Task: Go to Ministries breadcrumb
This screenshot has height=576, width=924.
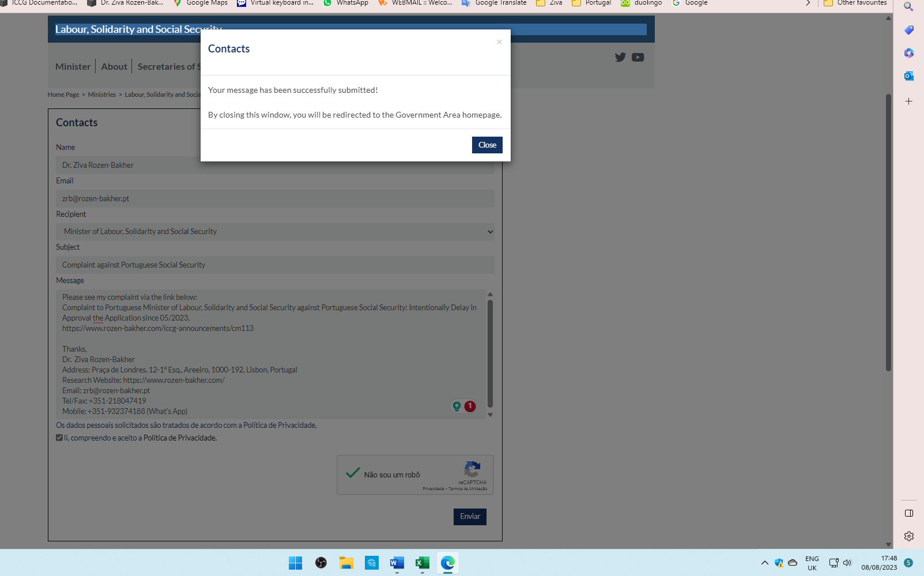Action: click(x=102, y=95)
